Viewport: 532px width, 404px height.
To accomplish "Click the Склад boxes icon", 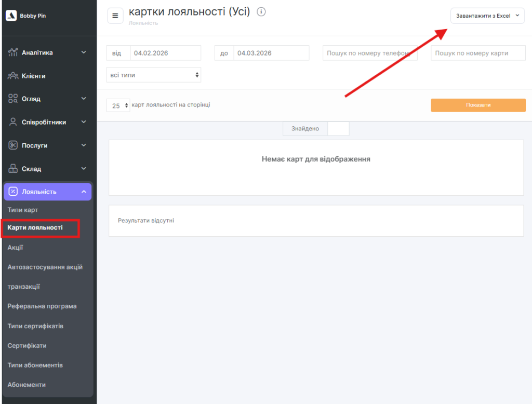I will pyautogui.click(x=13, y=169).
